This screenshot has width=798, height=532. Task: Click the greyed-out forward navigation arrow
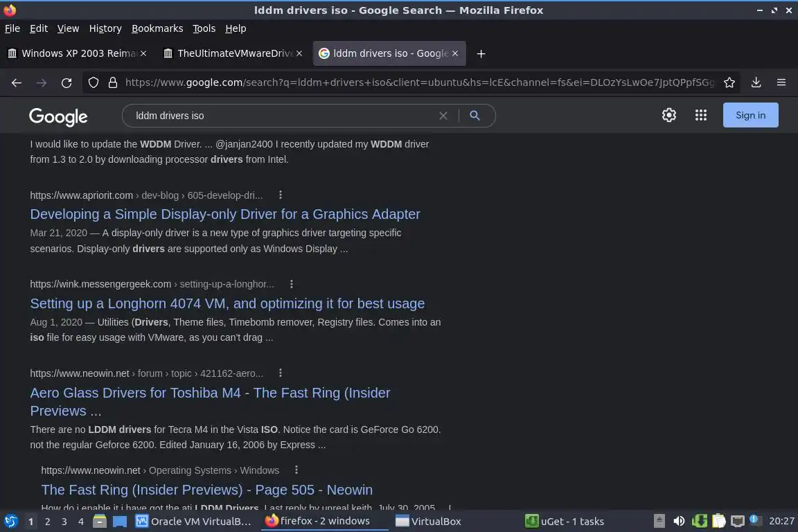point(42,82)
